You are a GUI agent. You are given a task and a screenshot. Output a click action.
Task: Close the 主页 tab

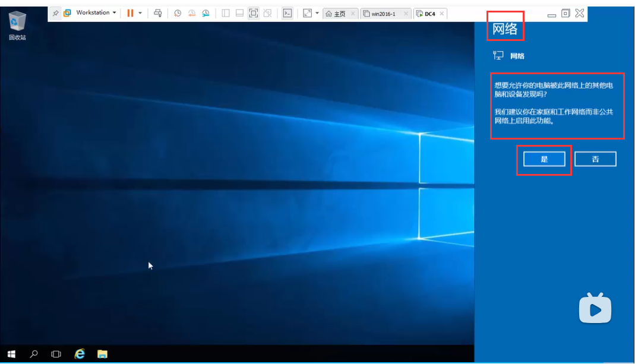[353, 14]
